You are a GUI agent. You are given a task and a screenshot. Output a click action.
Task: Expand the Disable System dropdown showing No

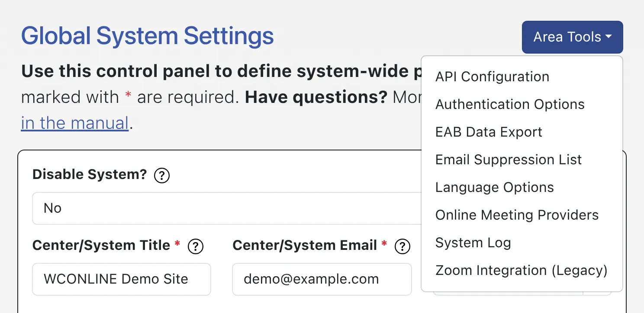[x=227, y=208]
